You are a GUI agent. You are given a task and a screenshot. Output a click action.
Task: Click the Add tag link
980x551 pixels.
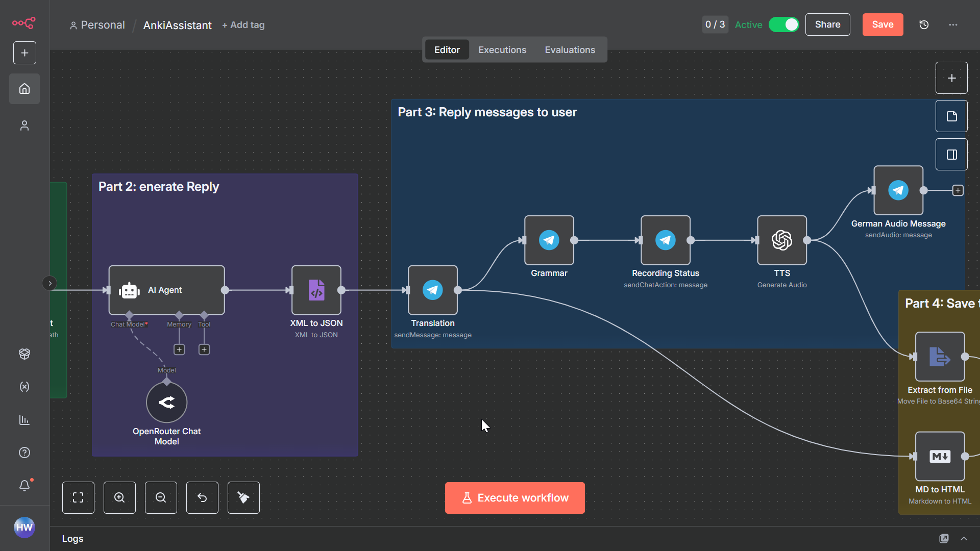(x=243, y=25)
